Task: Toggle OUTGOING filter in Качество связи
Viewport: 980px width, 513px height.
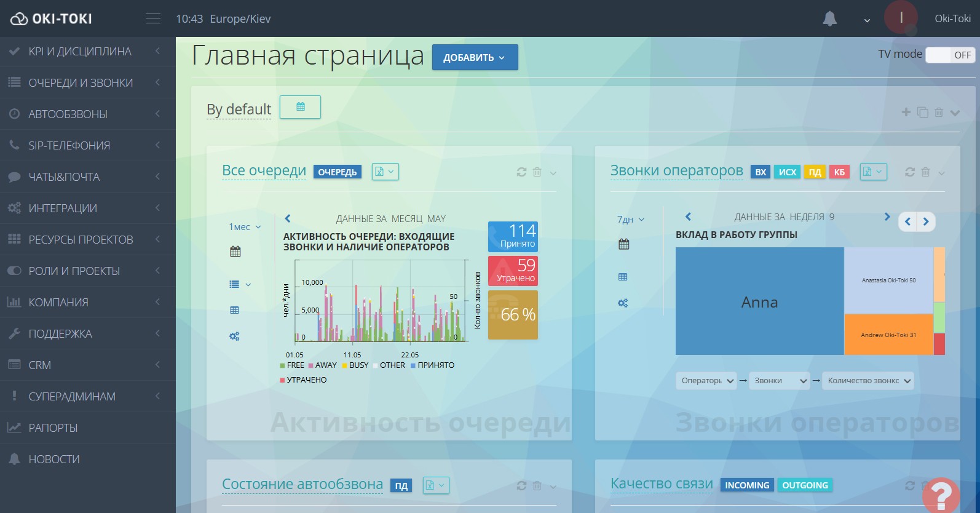Action: [x=805, y=485]
